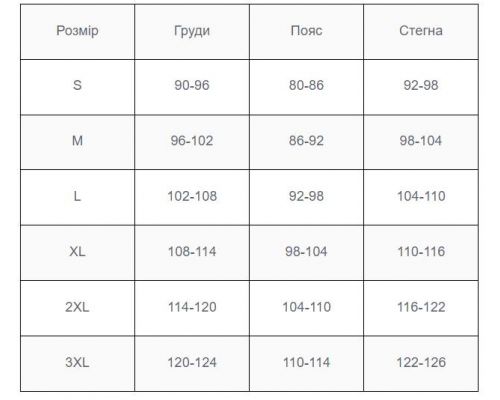Select the Стегна header cell
The image size is (500, 400).
coord(421,31)
